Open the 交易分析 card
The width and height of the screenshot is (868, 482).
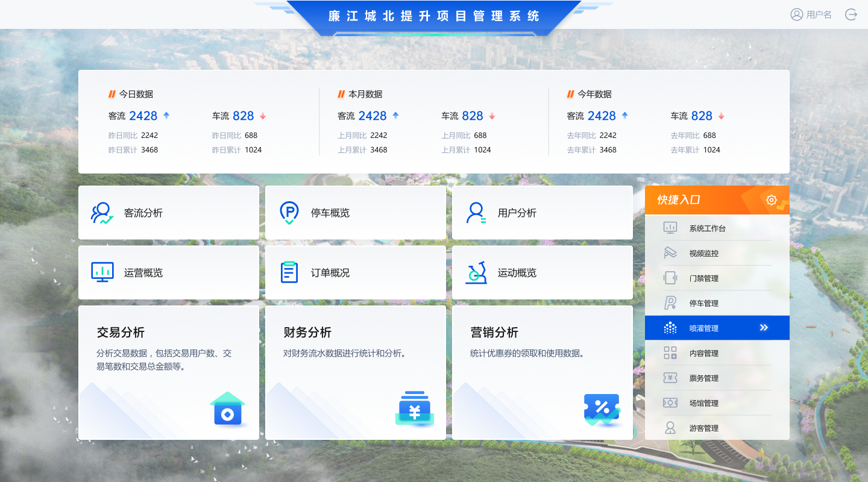(169, 372)
